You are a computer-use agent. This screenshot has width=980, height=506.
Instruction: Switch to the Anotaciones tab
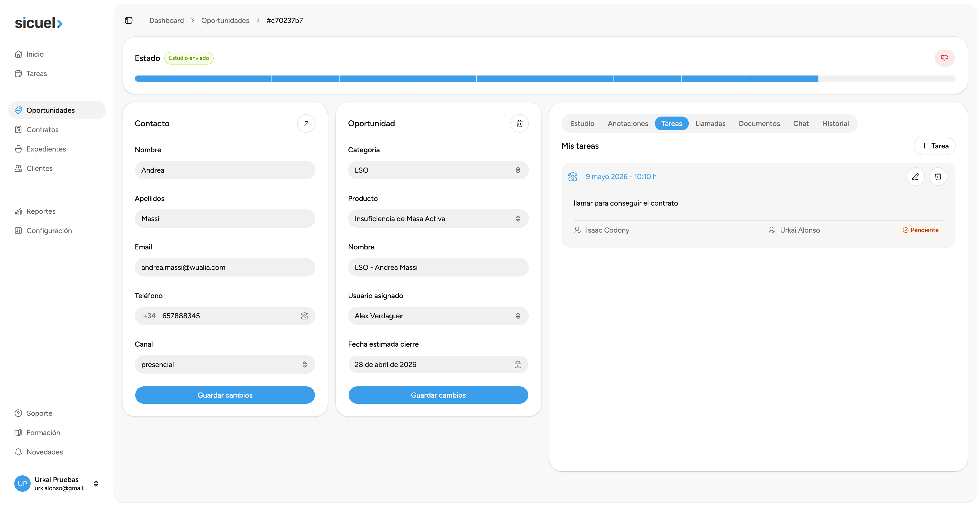coord(628,123)
